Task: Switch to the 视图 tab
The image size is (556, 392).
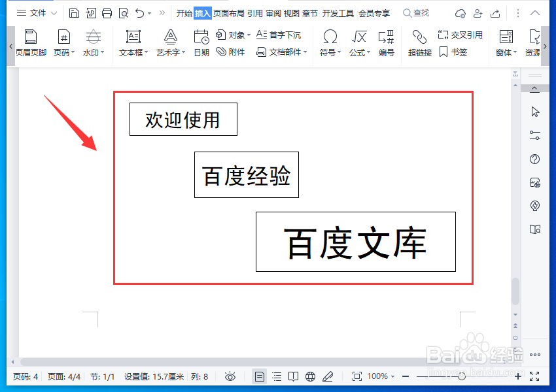Action: (292, 13)
